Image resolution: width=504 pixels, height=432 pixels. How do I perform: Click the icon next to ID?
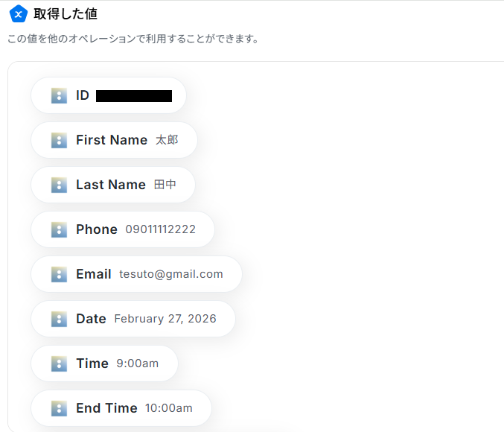click(60, 95)
